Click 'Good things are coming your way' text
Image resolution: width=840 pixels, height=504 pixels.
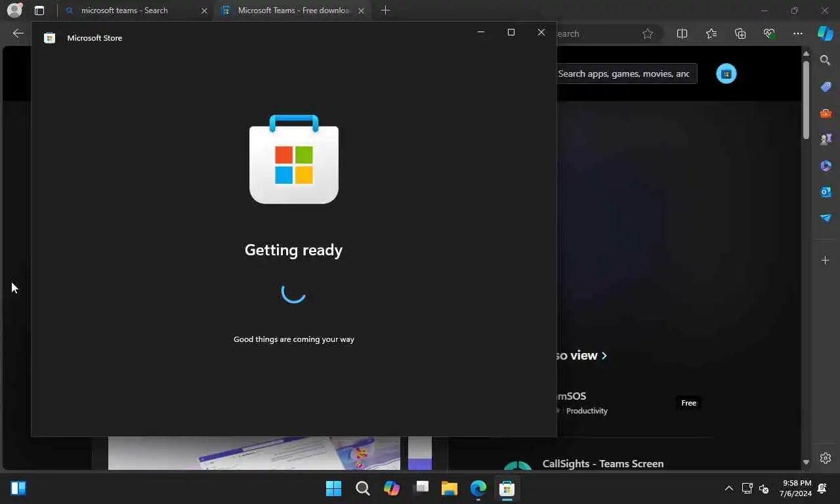click(294, 339)
